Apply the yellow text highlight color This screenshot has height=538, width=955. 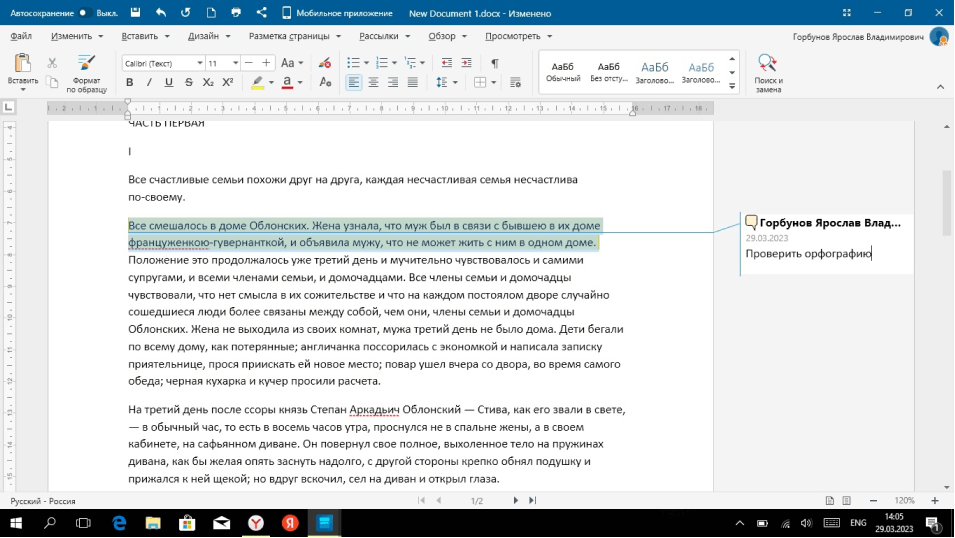[x=257, y=82]
